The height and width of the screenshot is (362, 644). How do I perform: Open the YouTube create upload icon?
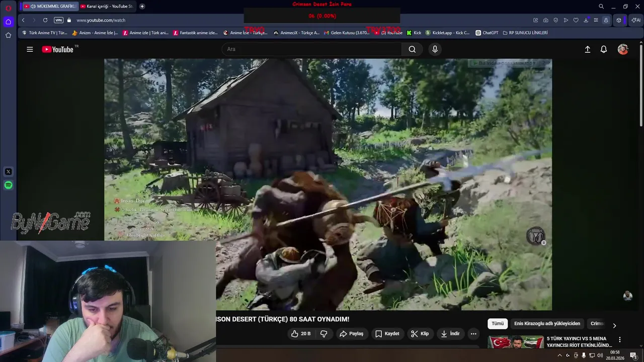point(587,49)
